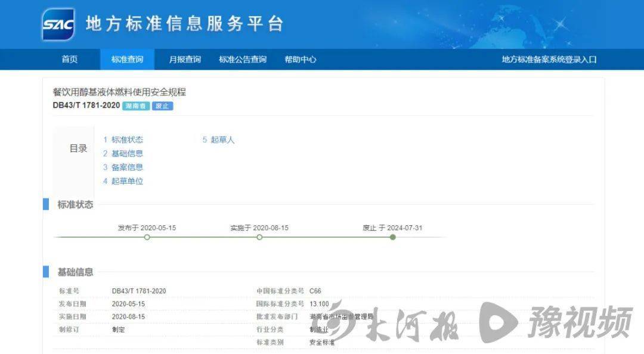Open the 备案信息 section link

126,167
